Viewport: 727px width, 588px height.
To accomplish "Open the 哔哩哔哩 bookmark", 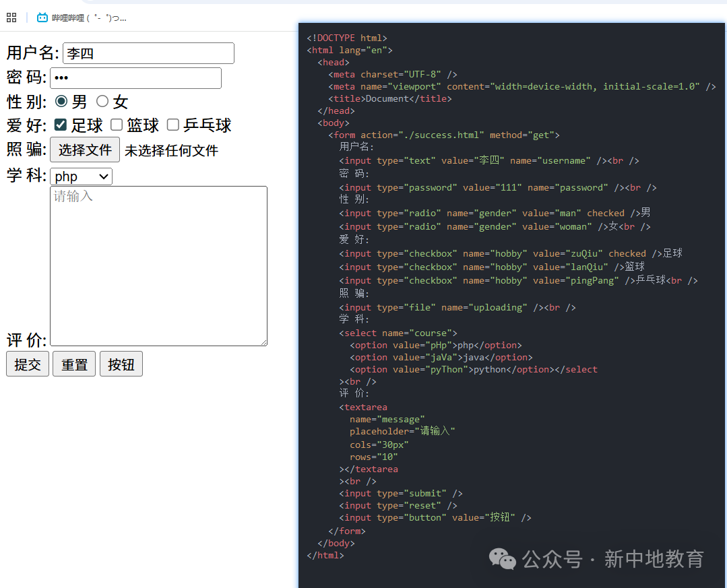I will 82,18.
